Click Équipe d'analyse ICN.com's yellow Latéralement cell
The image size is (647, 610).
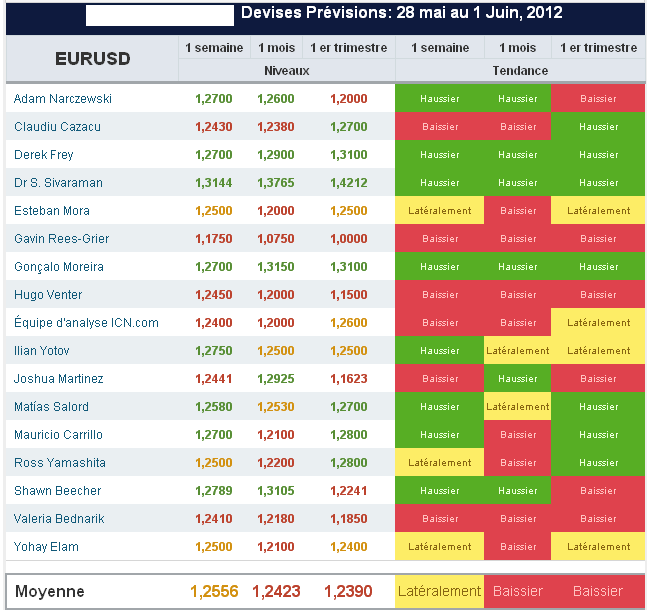[x=598, y=322]
